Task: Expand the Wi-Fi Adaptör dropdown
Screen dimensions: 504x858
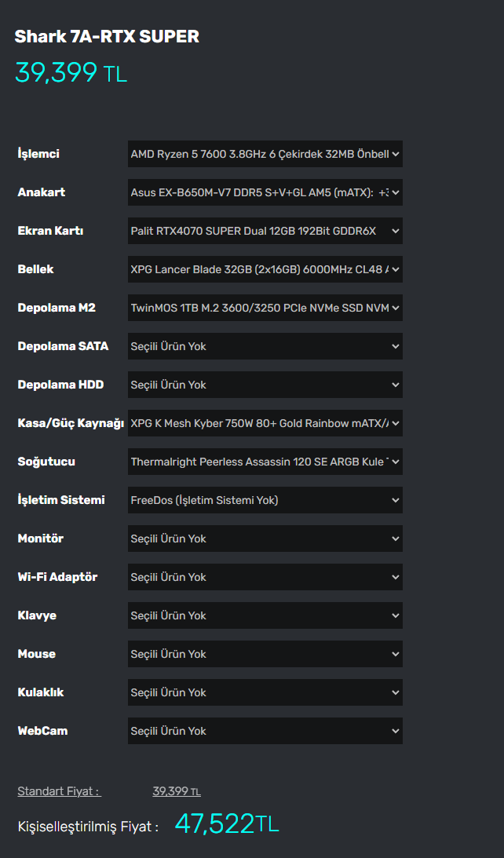Action: point(265,577)
